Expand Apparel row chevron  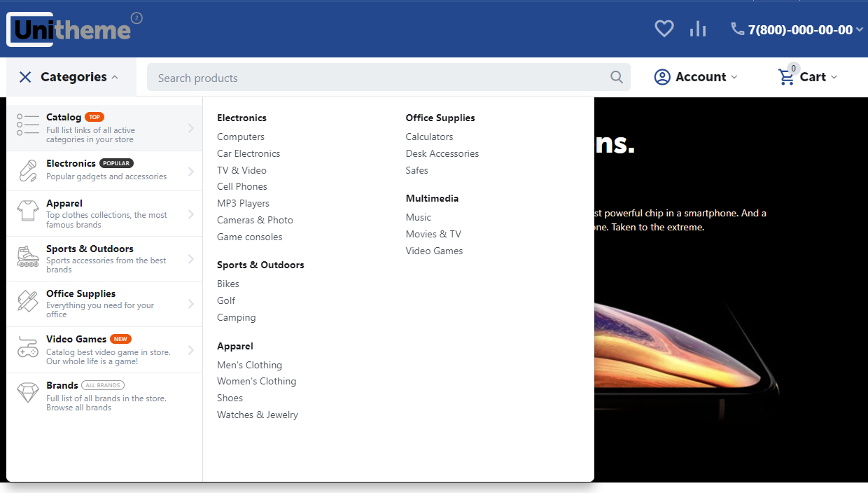click(191, 214)
